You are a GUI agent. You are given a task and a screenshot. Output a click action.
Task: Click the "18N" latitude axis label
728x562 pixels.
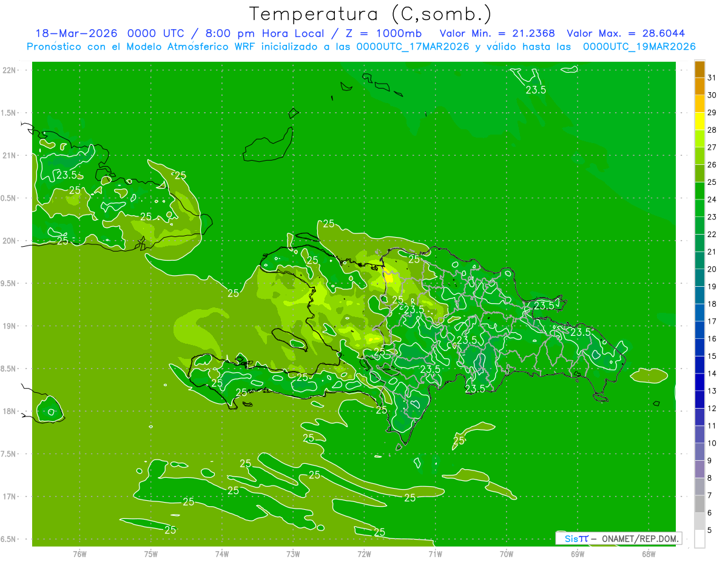(9, 411)
